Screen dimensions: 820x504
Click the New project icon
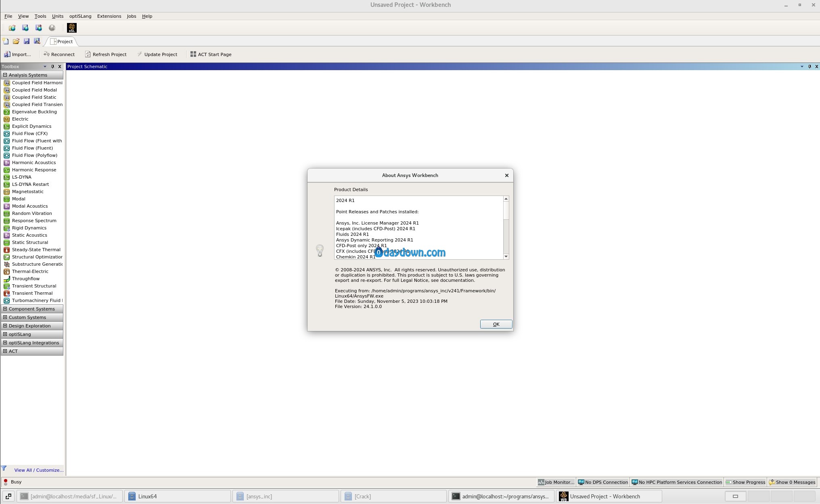tap(6, 41)
